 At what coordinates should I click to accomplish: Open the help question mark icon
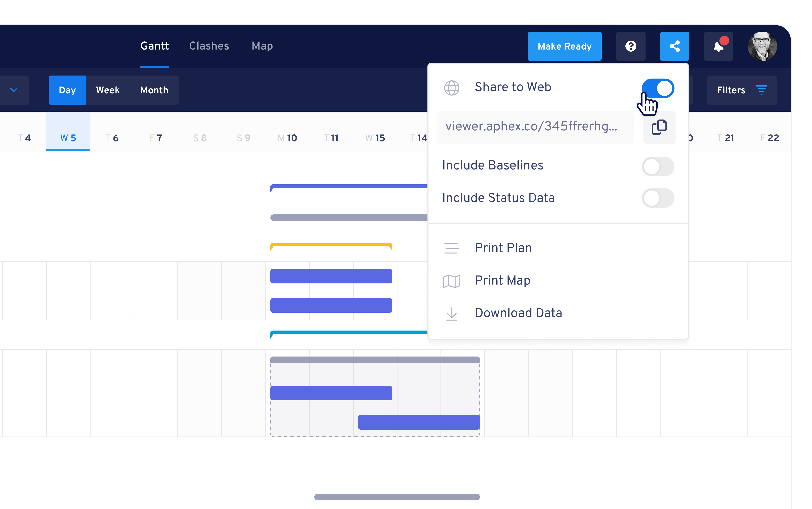[631, 46]
